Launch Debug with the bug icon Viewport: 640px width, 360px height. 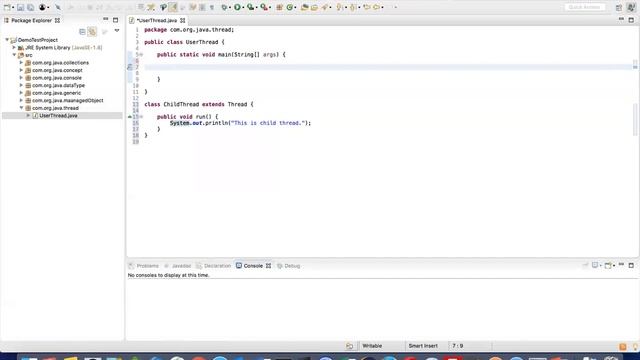(x=224, y=7)
